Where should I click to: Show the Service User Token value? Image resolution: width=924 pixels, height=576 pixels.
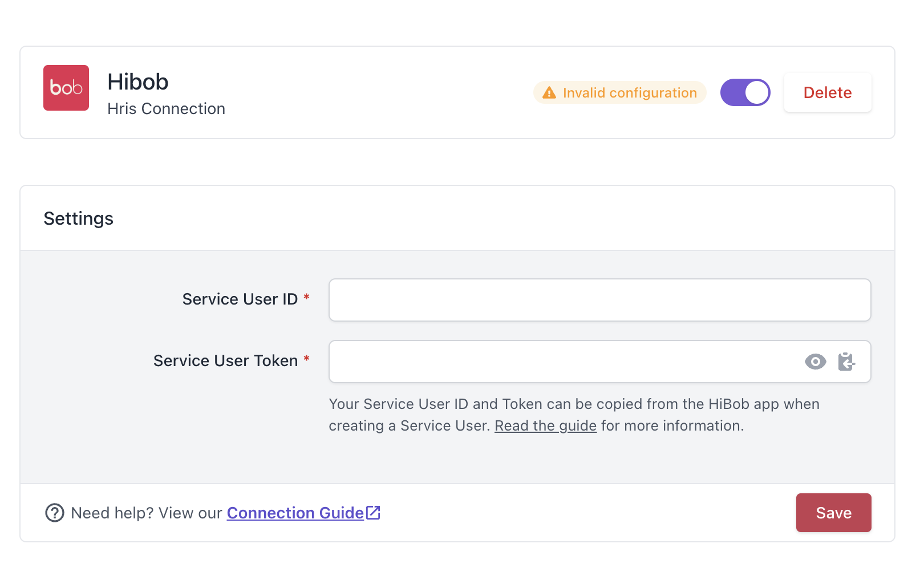pos(816,362)
